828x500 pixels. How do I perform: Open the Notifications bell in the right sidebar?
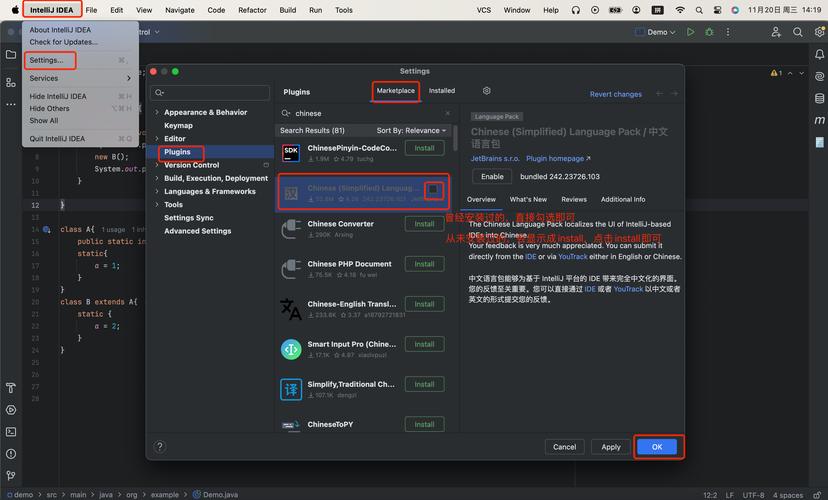pyautogui.click(x=816, y=55)
